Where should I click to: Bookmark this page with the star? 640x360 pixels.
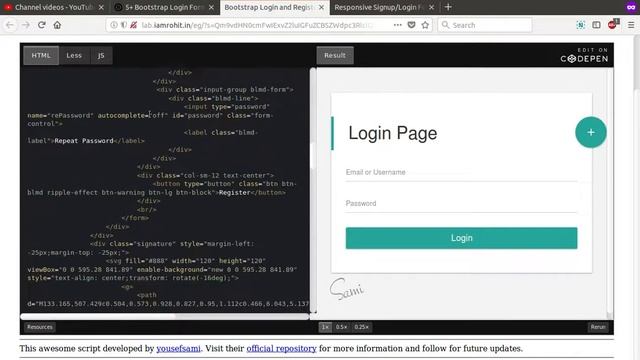[x=425, y=25]
